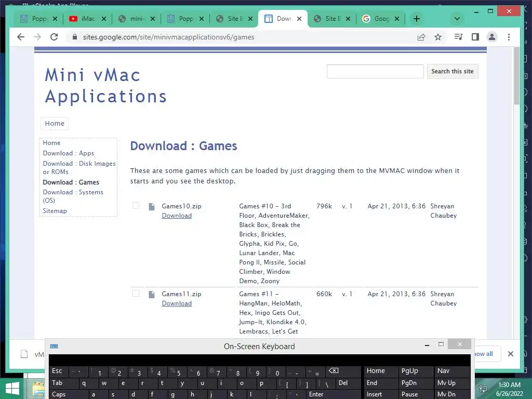Click Del key on On-Screen Keyboard
Image resolution: width=532 pixels, height=399 pixels.
click(348, 383)
